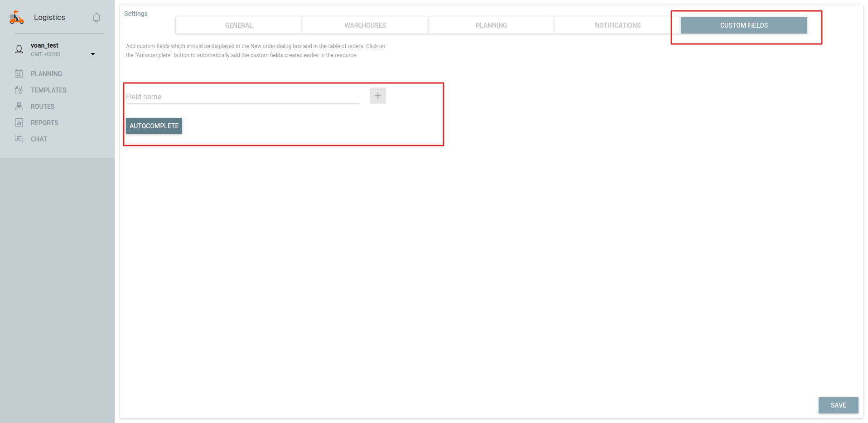Screen dimensions: 868x423
Task: Click the user avatar icon
Action: (x=19, y=49)
